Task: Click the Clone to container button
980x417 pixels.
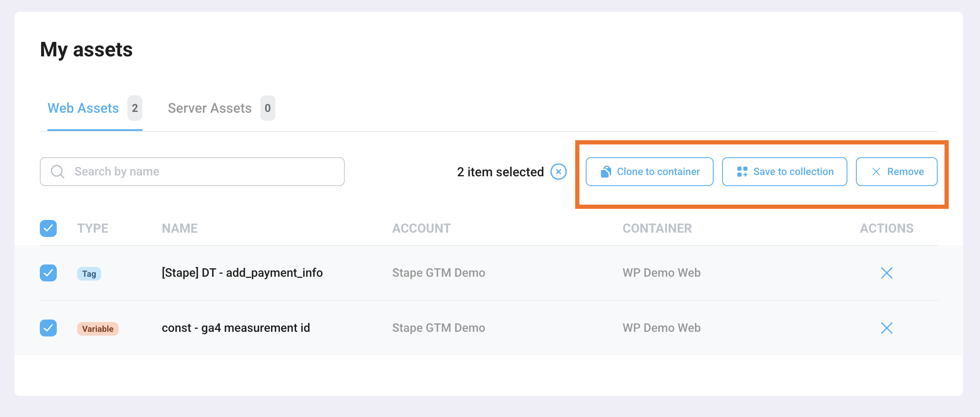Action: tap(649, 172)
